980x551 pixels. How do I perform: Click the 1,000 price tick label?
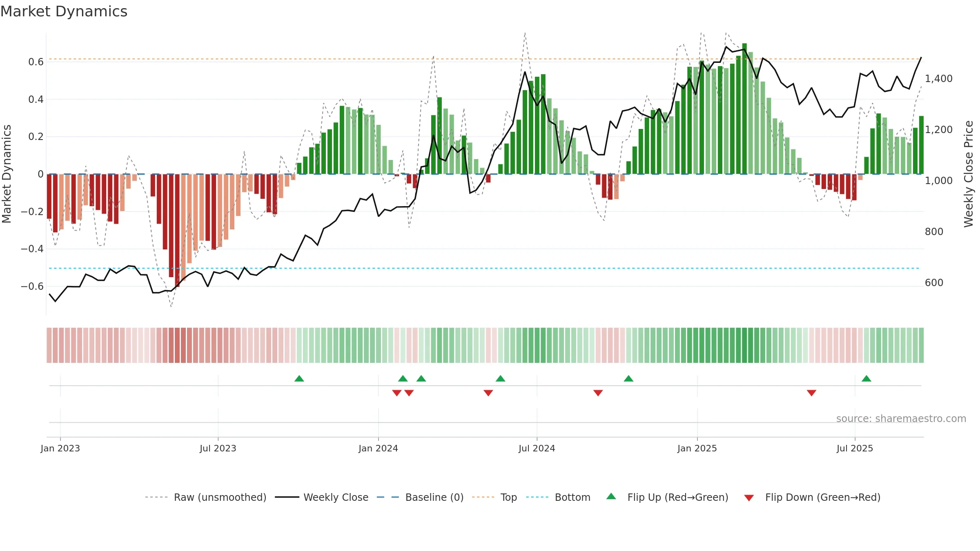pyautogui.click(x=939, y=180)
